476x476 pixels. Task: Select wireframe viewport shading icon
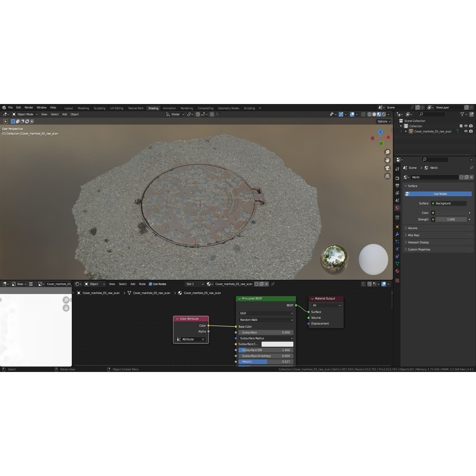click(369, 115)
